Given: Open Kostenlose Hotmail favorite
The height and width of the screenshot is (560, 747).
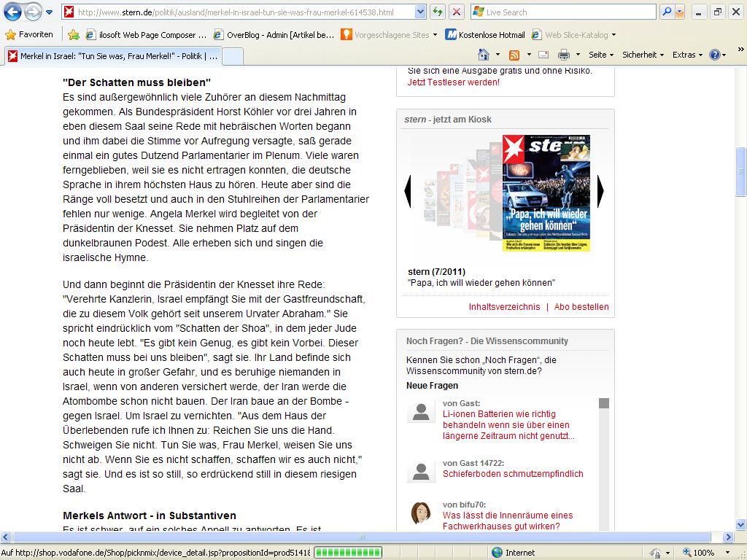Looking at the screenshot, I should (x=485, y=35).
